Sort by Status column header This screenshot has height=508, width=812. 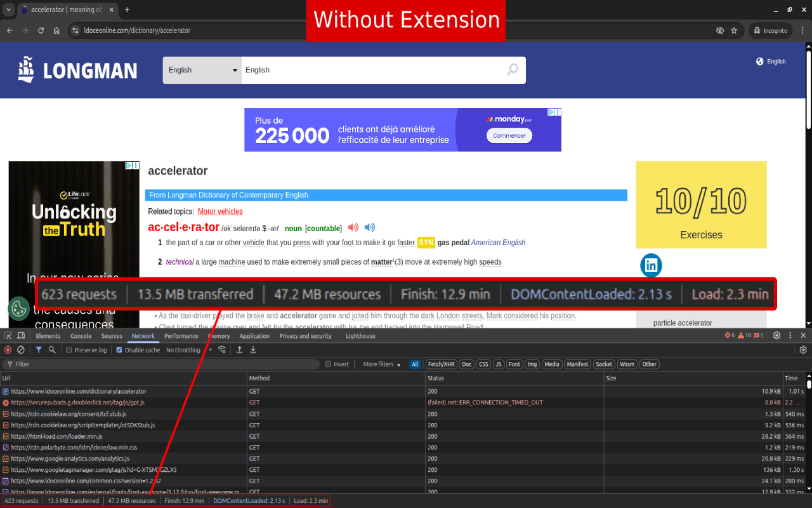514,378
